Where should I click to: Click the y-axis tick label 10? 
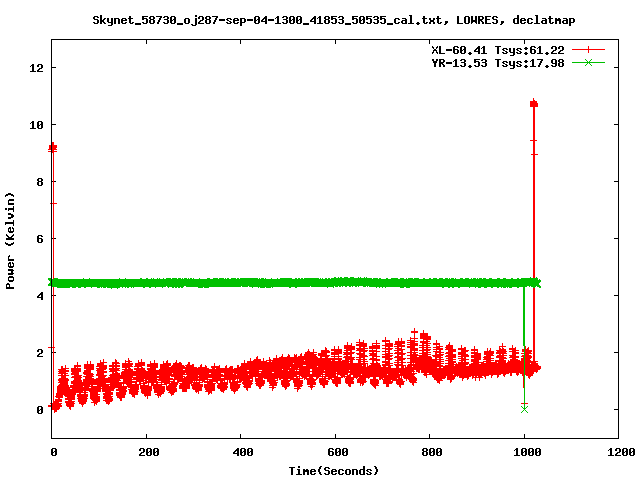coord(36,125)
